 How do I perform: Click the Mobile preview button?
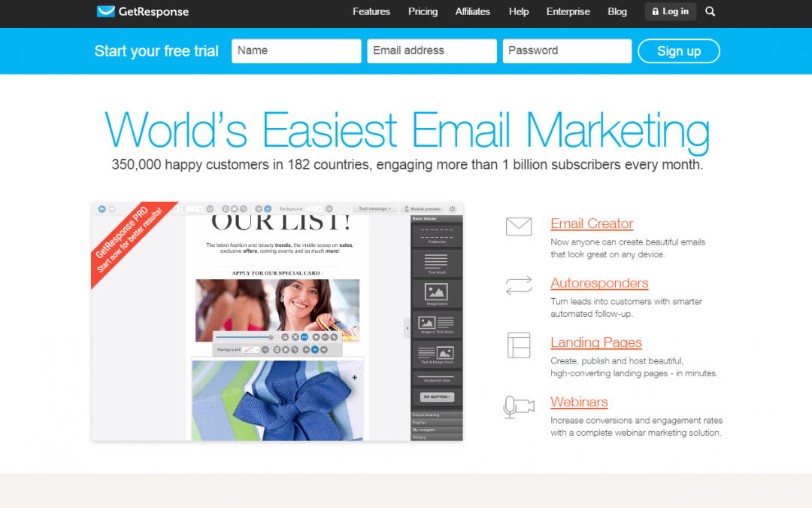[423, 209]
